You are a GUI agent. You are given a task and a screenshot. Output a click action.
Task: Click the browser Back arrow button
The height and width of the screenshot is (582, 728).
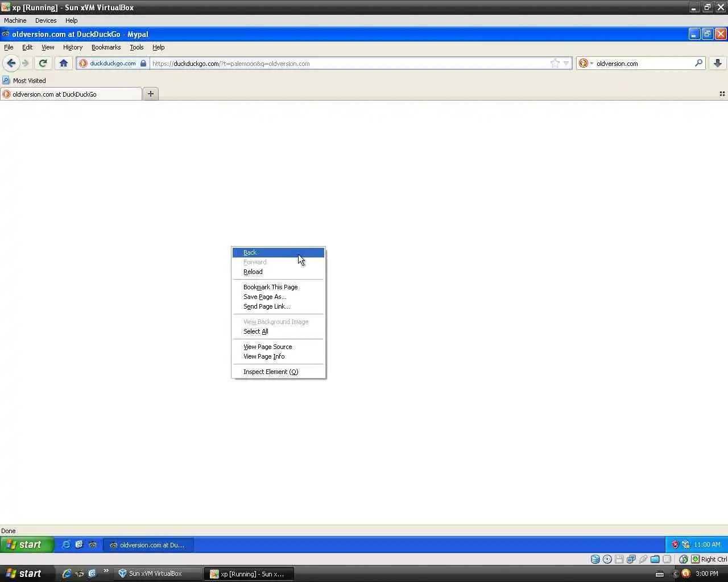point(11,63)
